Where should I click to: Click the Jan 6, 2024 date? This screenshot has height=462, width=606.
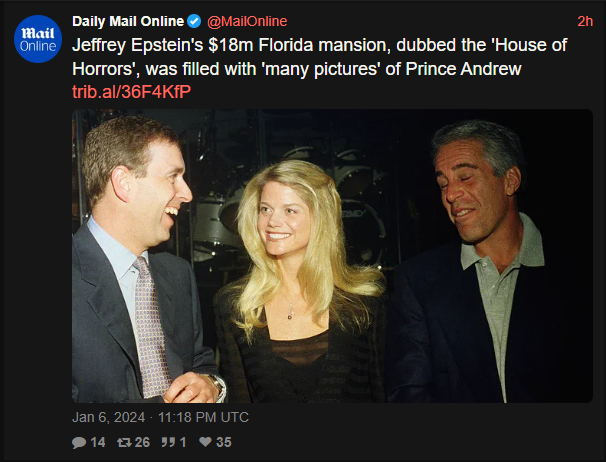pos(109,418)
